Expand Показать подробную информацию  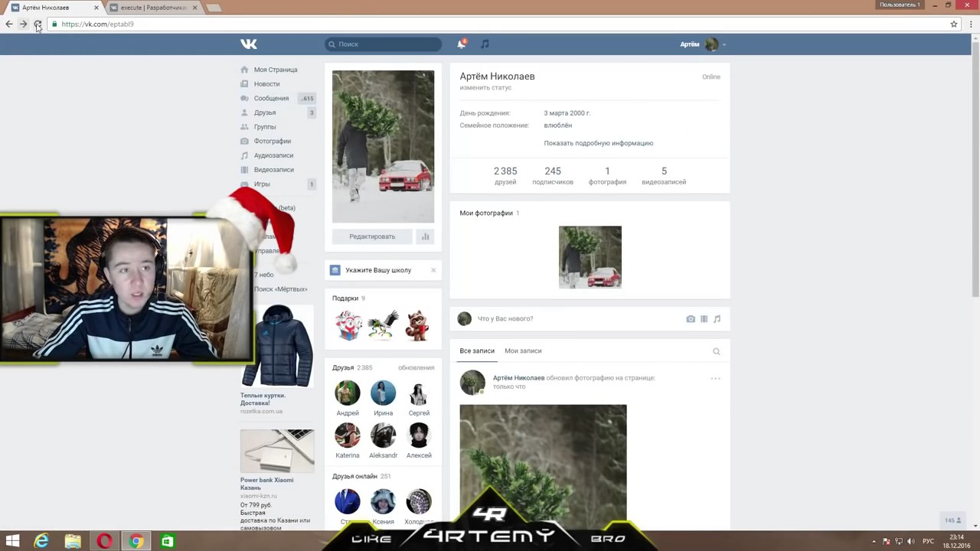tap(598, 143)
